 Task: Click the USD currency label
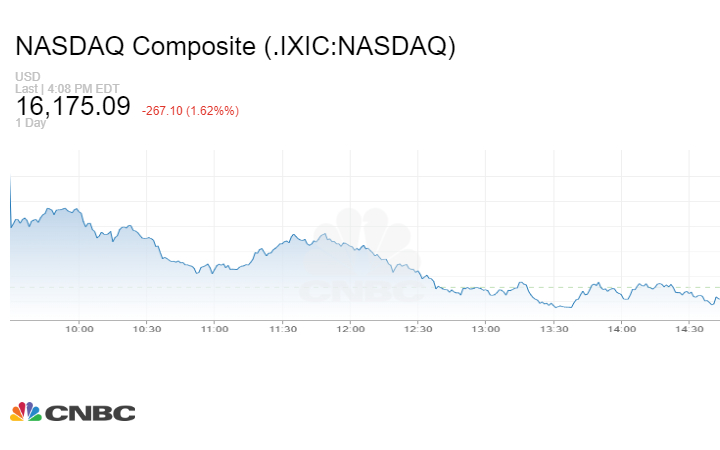tap(28, 76)
